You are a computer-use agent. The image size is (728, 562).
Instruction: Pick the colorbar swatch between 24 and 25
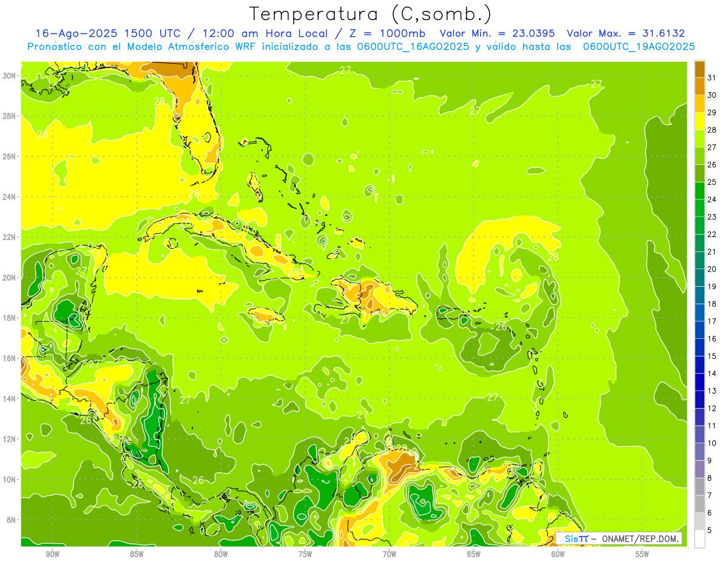coord(699,190)
